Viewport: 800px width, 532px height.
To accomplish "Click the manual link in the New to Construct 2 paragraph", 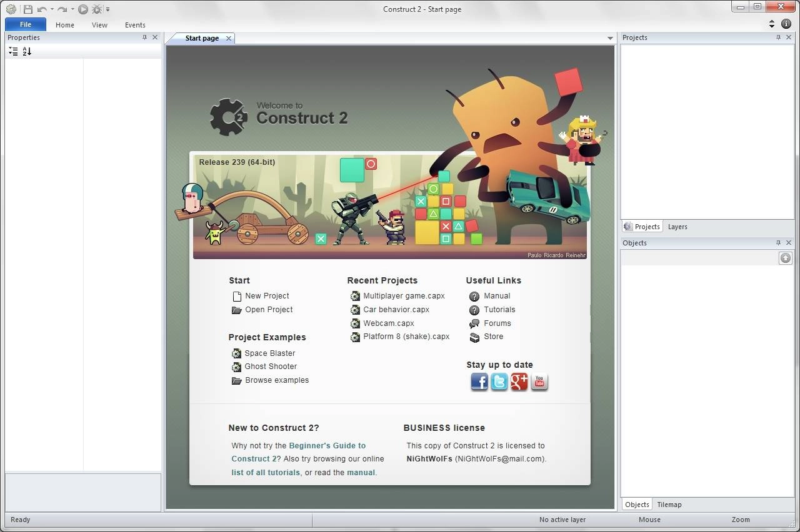I will [361, 473].
